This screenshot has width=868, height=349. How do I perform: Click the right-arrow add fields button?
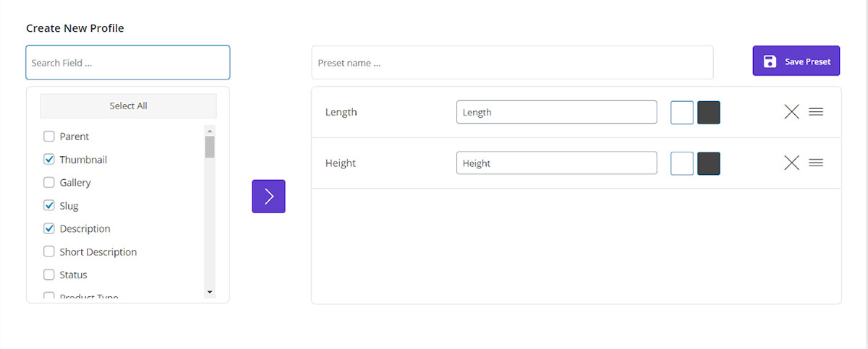coord(268,197)
